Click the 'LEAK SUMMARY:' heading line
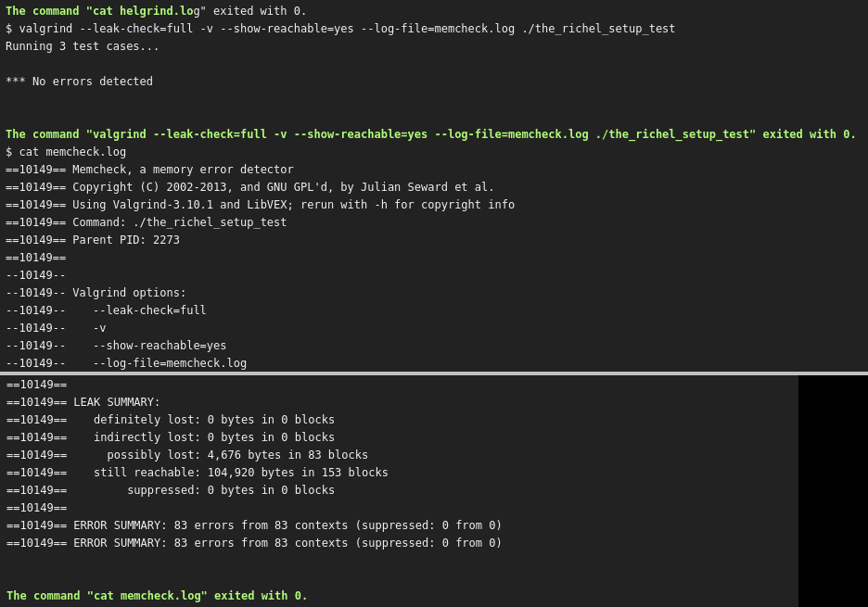This screenshot has width=868, height=607. pos(83,402)
